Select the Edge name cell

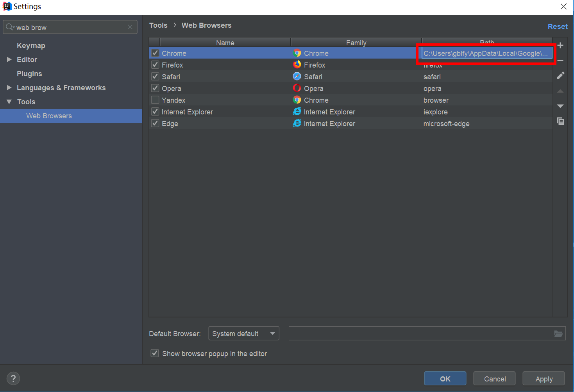tap(225, 123)
